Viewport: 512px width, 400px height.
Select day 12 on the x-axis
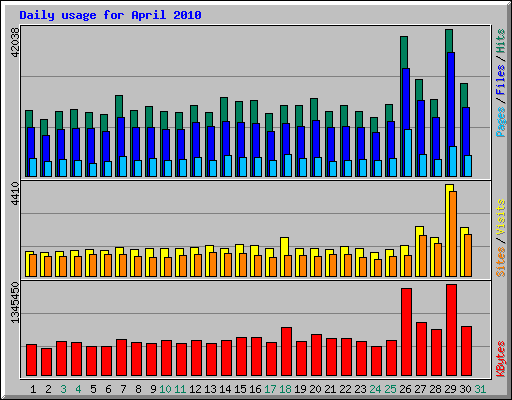[x=195, y=389]
